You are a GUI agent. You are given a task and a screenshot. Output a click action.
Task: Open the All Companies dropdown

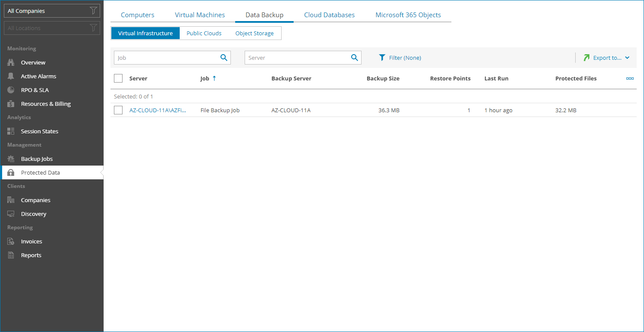pos(47,11)
